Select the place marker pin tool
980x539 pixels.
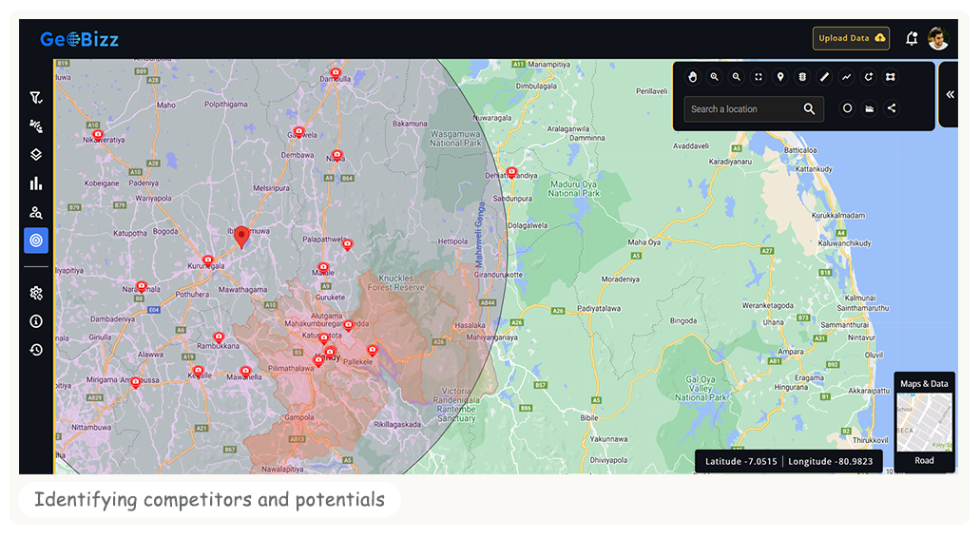780,77
